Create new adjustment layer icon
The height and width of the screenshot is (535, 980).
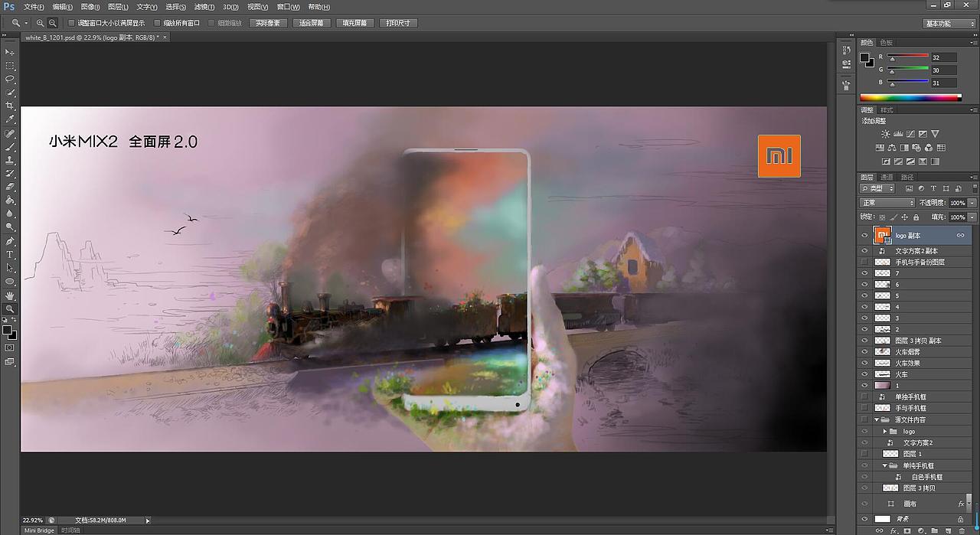tap(921, 530)
